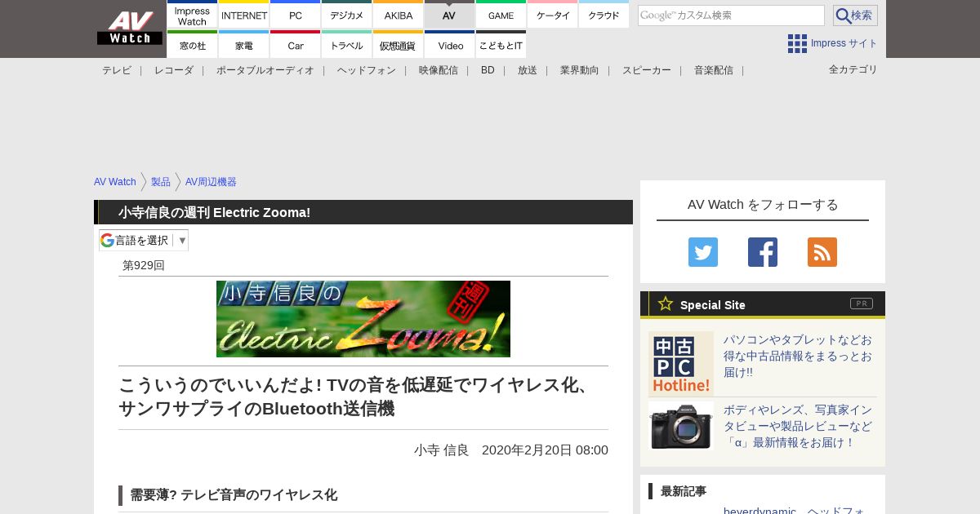980x514 pixels.
Task: Click the article headline about Bluetooth送信機
Action: pyautogui.click(x=356, y=397)
